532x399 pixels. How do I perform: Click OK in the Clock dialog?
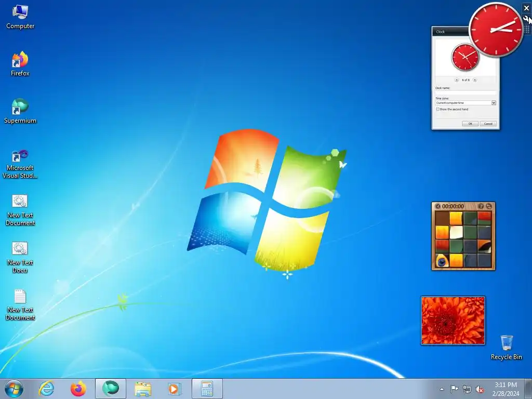tap(470, 124)
